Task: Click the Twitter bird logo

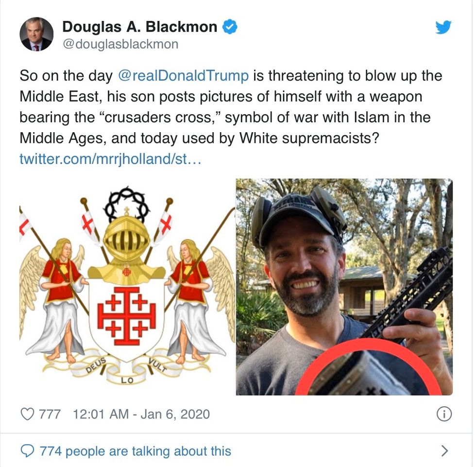Action: click(443, 27)
